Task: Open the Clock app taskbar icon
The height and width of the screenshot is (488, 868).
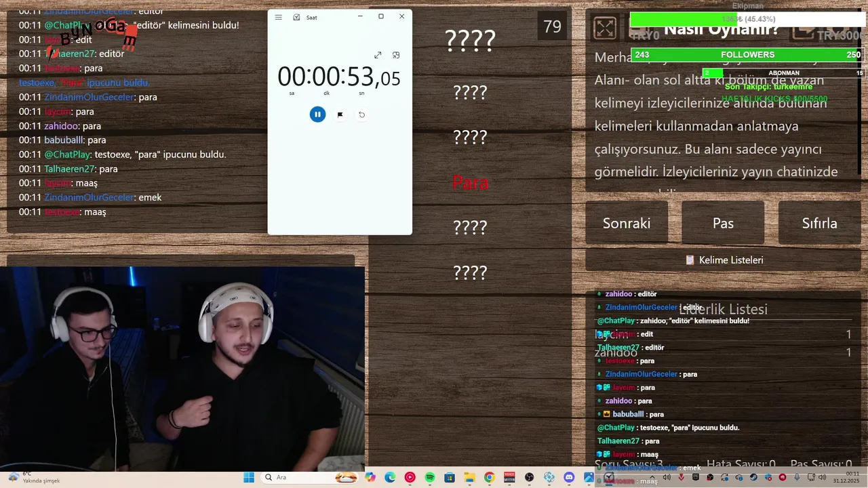Action: tap(609, 478)
